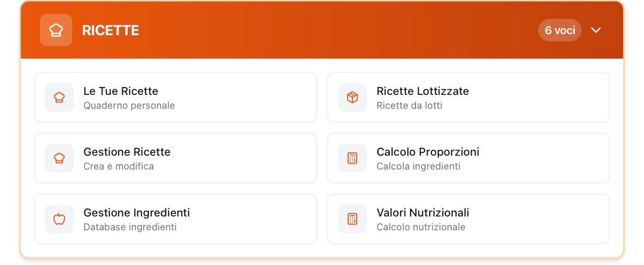Screen dimensions: 644x265
Task: Select Gestione Ingredienti
Action: pos(136,213)
